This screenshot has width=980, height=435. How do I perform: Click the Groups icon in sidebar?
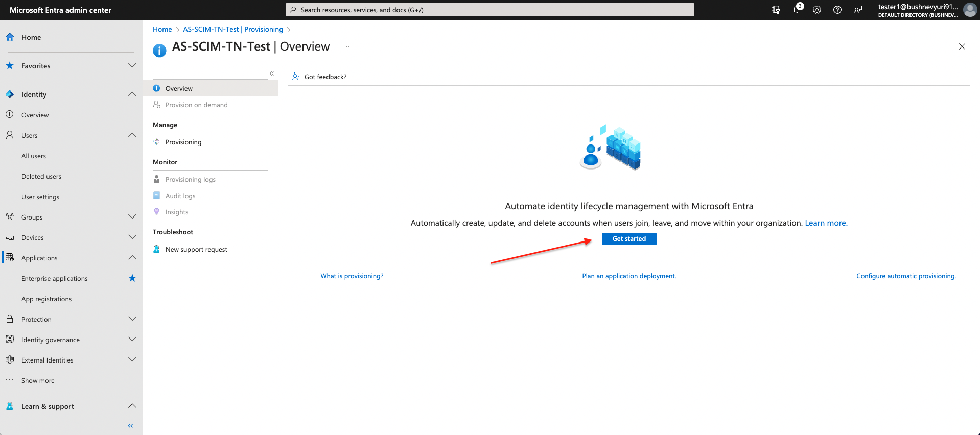tap(10, 216)
